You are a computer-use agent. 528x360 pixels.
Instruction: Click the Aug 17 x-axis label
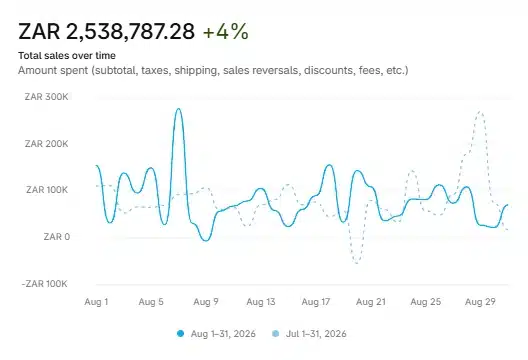pyautogui.click(x=316, y=302)
